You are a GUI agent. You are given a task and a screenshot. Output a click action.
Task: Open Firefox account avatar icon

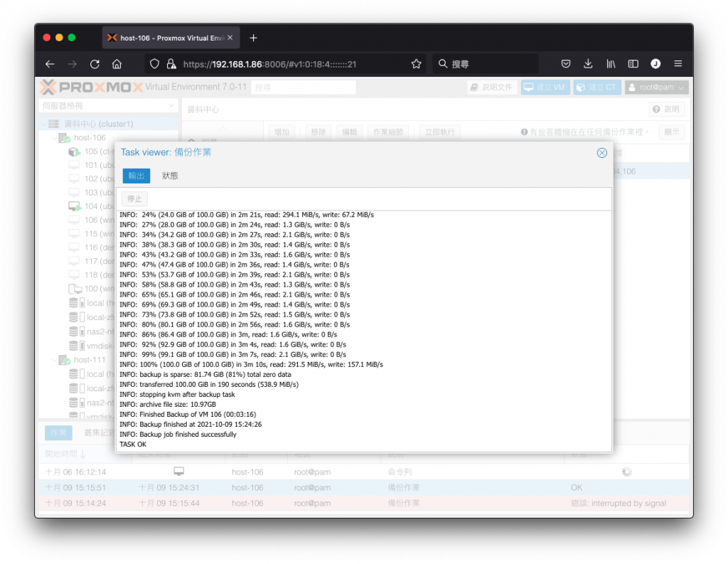[x=655, y=64]
